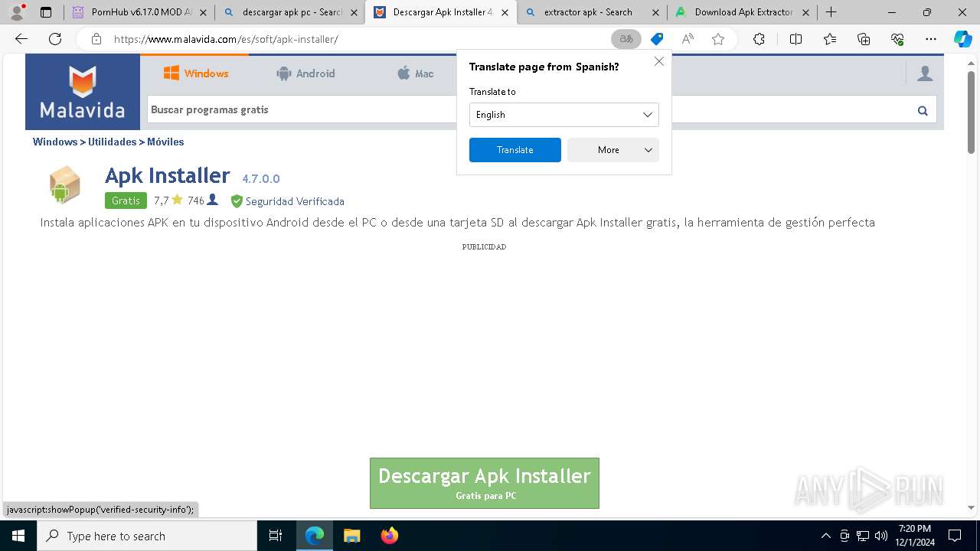980x551 pixels.
Task: Launch Firefox from the taskbar
Action: (390, 536)
